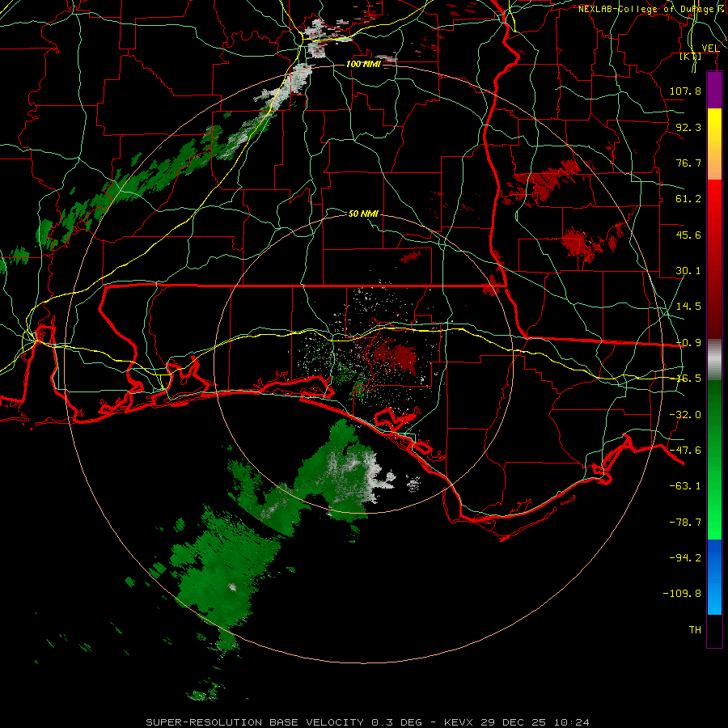Screen dimensions: 728x728
Task: Click the -109.8 value on velocity scale
Action: 682,594
